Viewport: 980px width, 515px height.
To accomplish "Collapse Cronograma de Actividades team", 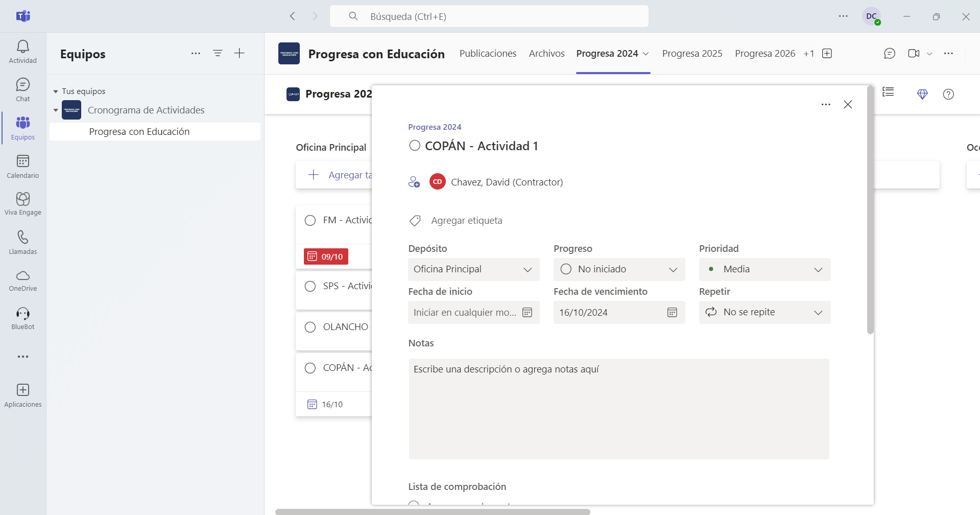I will coord(56,110).
